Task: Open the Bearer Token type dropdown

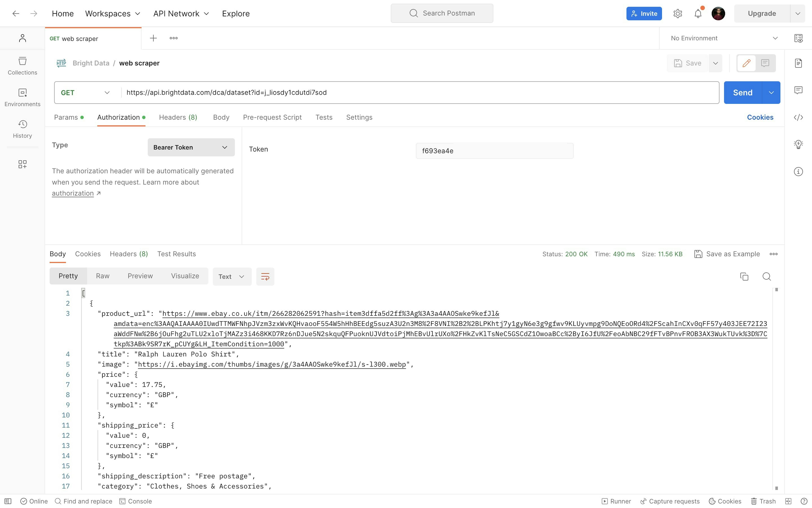Action: (x=191, y=147)
